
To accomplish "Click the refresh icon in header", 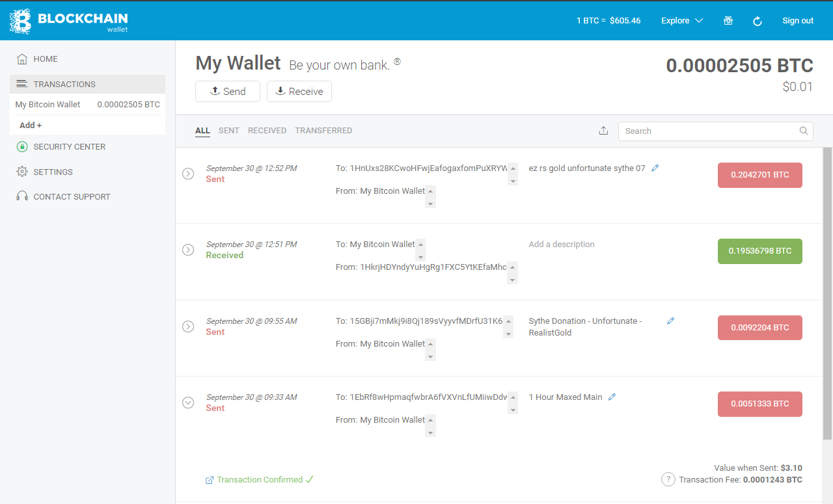I will tap(758, 21).
